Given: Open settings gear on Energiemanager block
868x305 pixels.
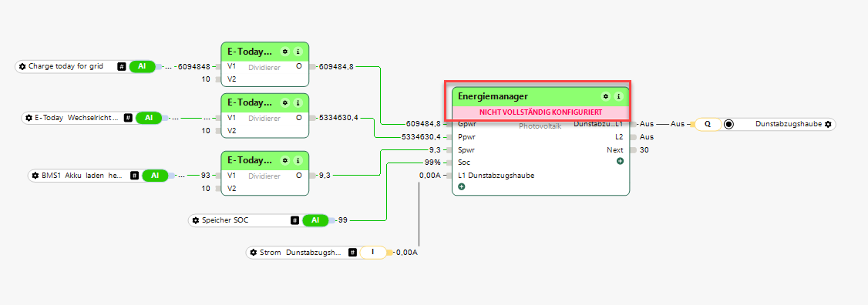Looking at the screenshot, I should 606,96.
